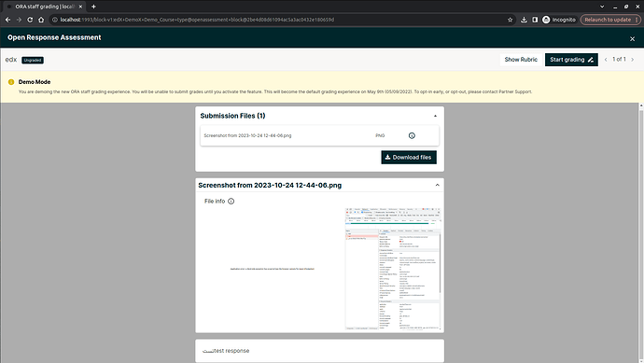Image resolution: width=644 pixels, height=363 pixels.
Task: Click the info icon beside the PNG file row
Action: point(412,135)
